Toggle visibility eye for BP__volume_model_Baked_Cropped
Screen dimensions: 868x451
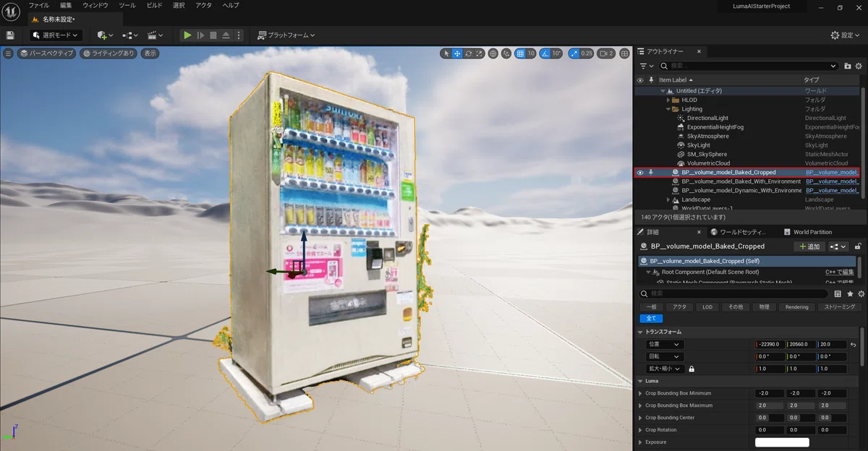[640, 173]
